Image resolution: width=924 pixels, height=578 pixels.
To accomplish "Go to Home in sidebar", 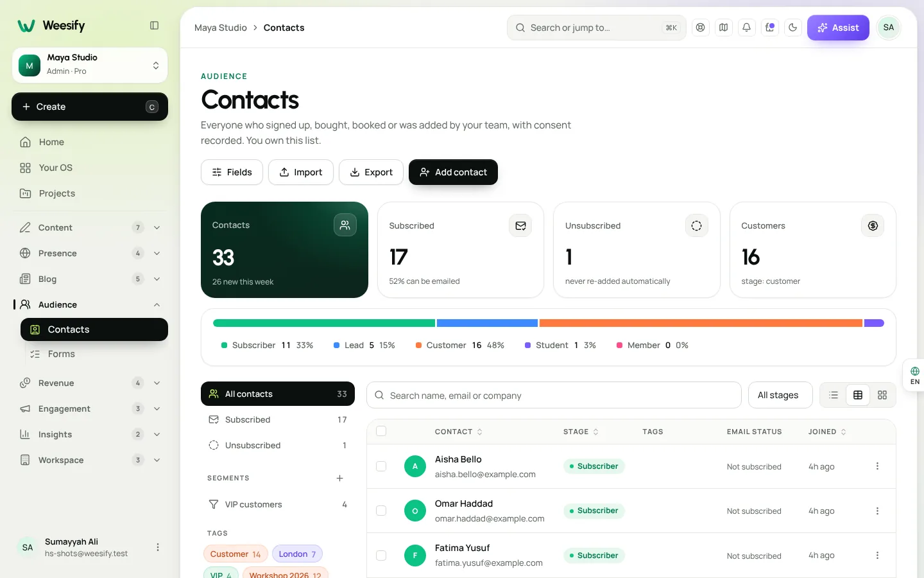I will point(90,142).
